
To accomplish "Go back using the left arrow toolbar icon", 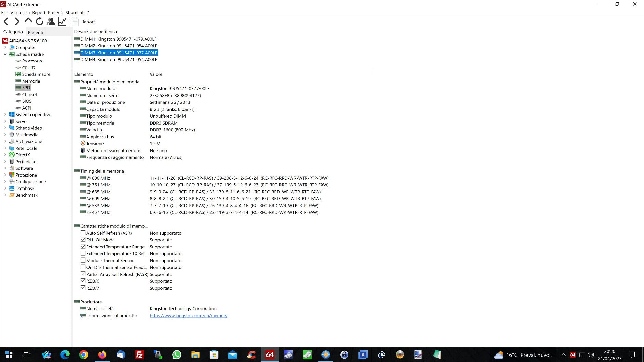I will pos(6,22).
